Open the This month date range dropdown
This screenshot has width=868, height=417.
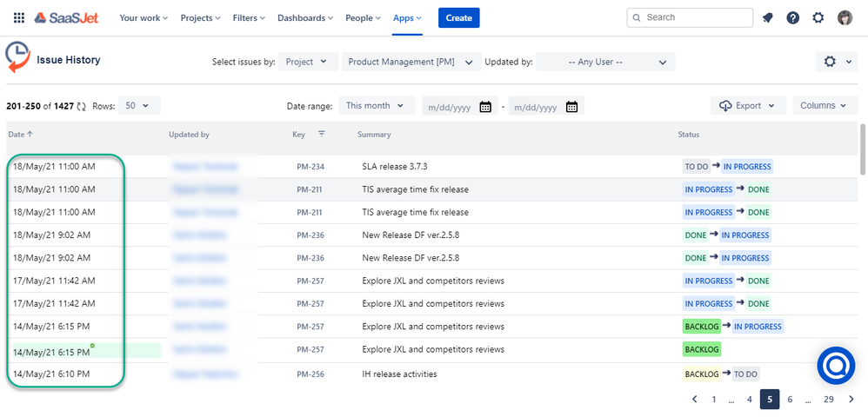click(x=377, y=106)
